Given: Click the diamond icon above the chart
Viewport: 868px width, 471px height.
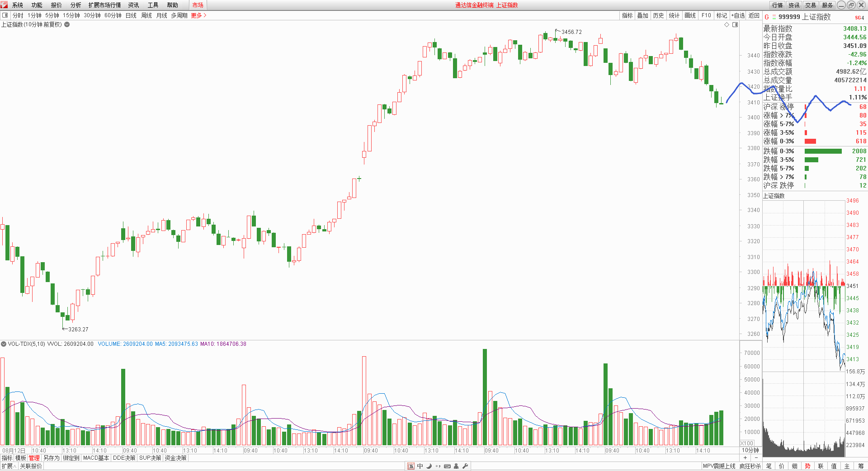Looking at the screenshot, I should pos(727,25).
